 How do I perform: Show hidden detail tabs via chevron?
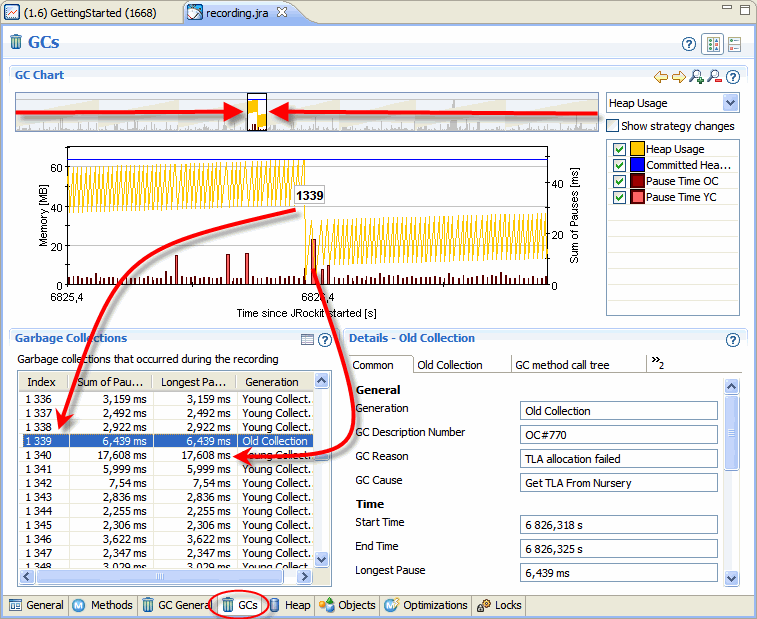tap(658, 364)
